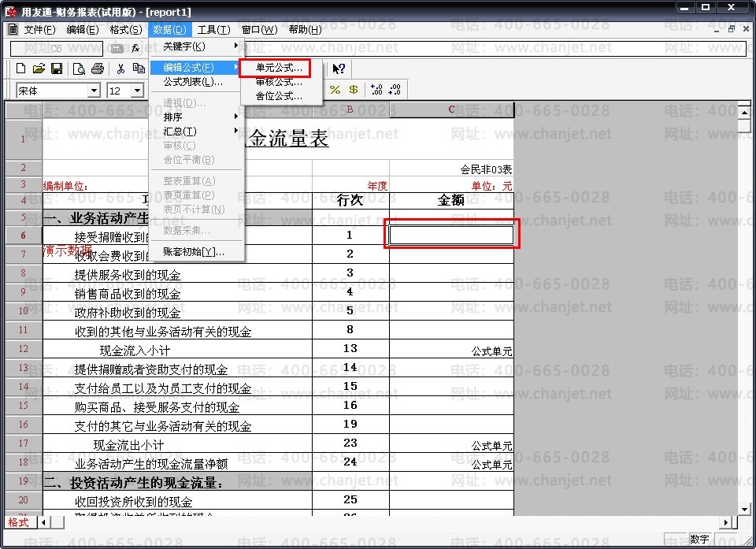Click the 提供服务收到的现金 cell
Viewport: 756px width, 549px height.
click(177, 273)
